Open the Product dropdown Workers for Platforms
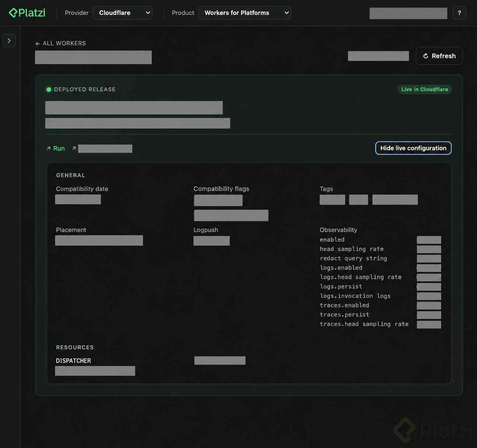This screenshot has height=448, width=477. click(x=244, y=13)
